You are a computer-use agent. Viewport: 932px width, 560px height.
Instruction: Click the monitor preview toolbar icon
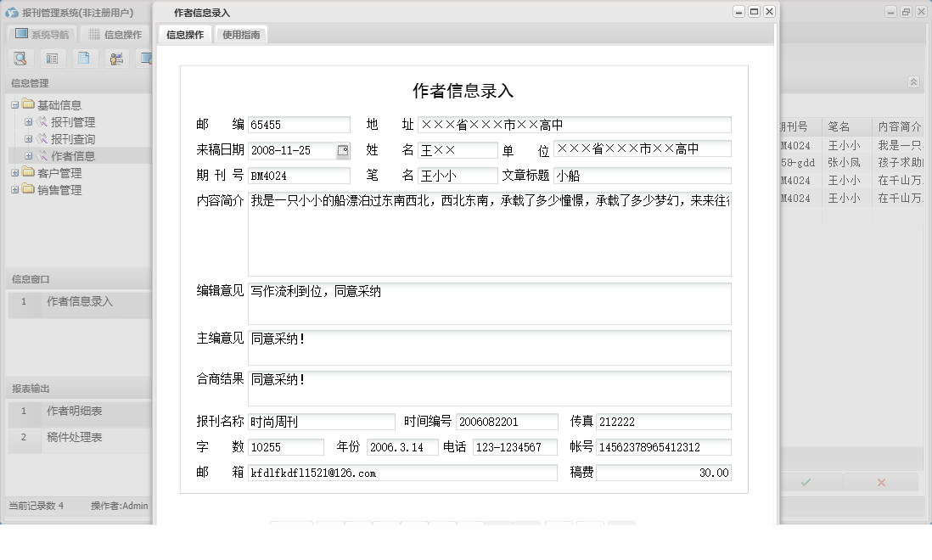tap(146, 58)
